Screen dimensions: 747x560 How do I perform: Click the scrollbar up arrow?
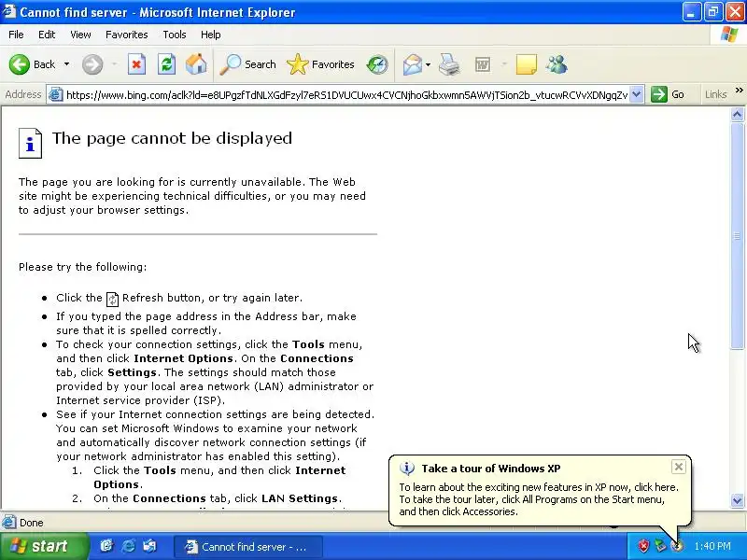tap(737, 114)
